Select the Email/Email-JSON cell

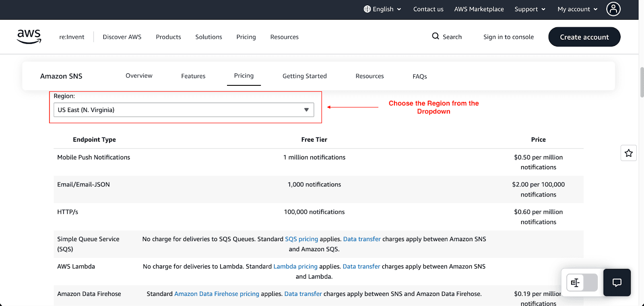83,184
